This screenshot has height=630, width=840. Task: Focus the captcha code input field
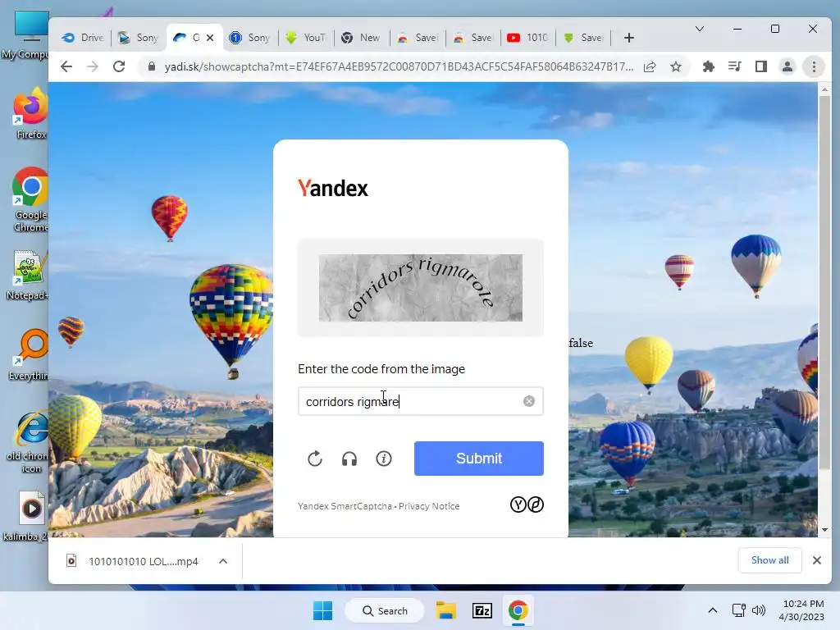421,401
